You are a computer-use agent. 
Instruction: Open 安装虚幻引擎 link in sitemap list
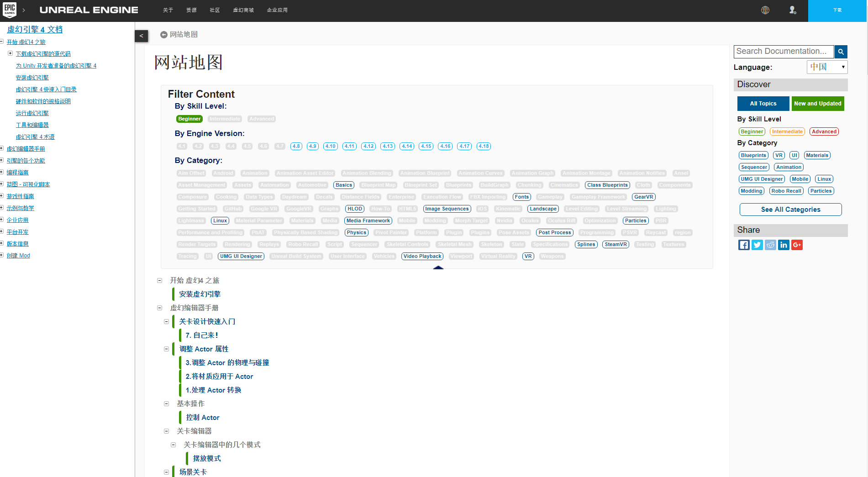tap(200, 294)
